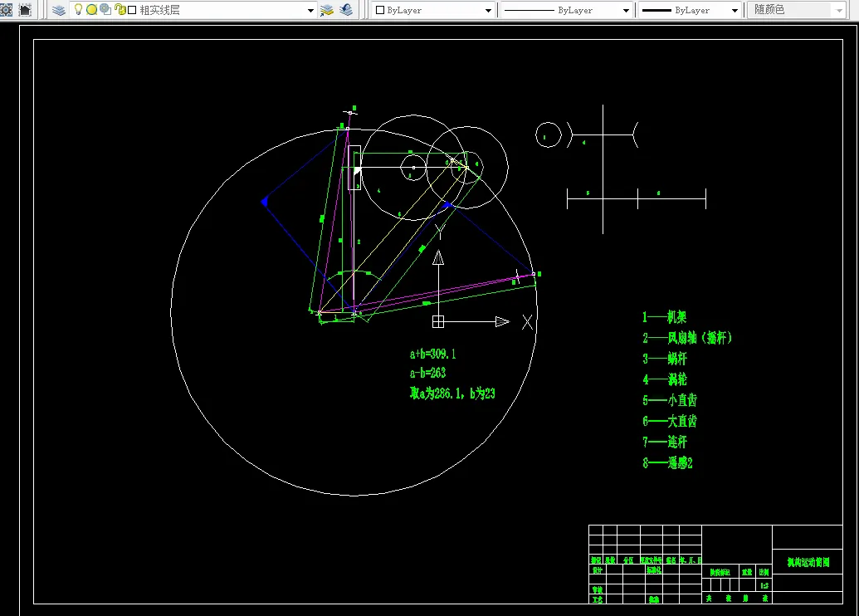Click Make Object's Layer Current icon
Viewport: 859px width, 616px height.
(326, 10)
